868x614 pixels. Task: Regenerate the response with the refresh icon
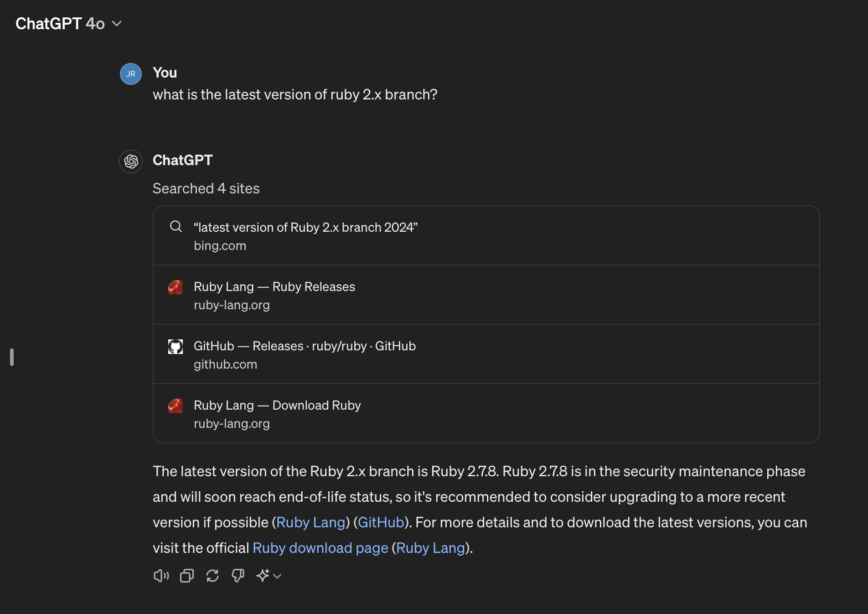tap(212, 576)
